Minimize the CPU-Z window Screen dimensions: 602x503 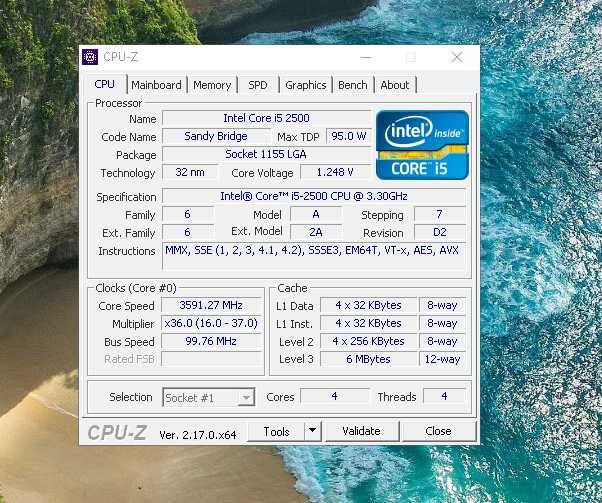click(x=366, y=58)
